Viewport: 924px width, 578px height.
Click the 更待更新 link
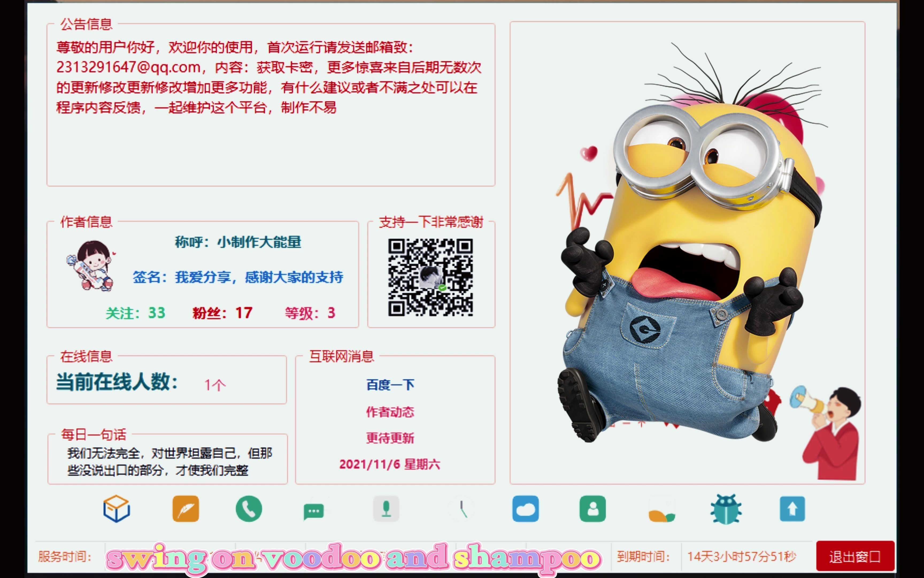click(390, 438)
